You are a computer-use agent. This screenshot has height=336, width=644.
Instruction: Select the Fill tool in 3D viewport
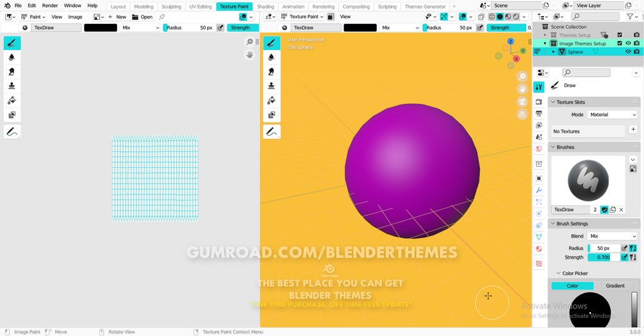pyautogui.click(x=272, y=100)
